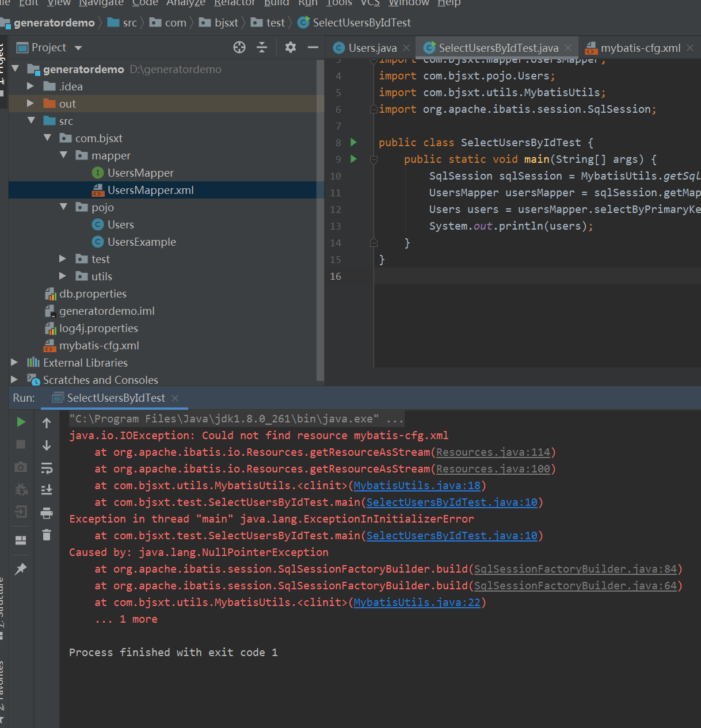Pin the Run tab with pin icon
The width and height of the screenshot is (701, 728).
[x=21, y=569]
